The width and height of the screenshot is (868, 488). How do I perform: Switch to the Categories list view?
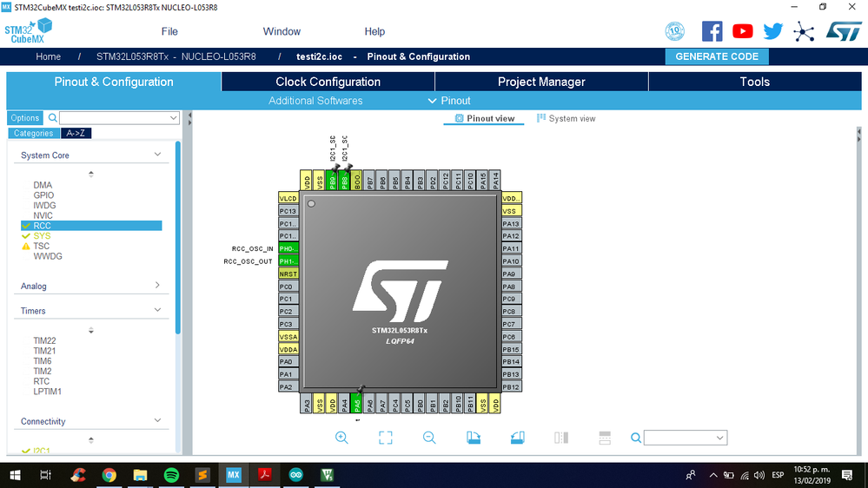[33, 134]
